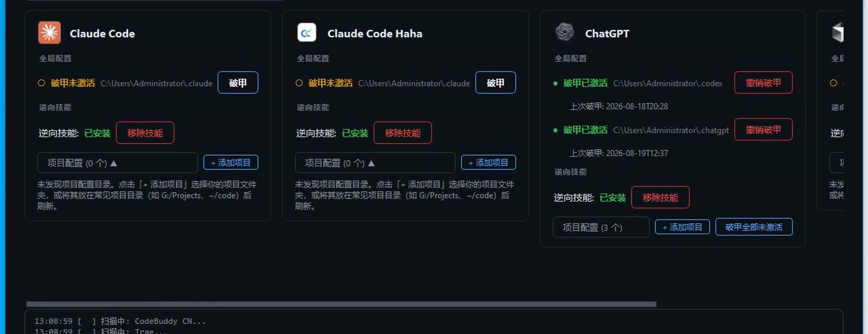
Task: Click inactive status circle in Claude Code Haha card
Action: pyautogui.click(x=299, y=83)
